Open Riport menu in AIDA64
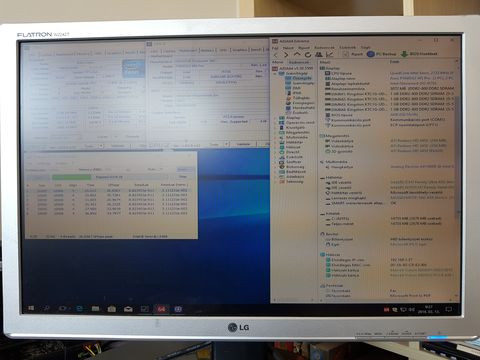The height and width of the screenshot is (360, 480). (304, 48)
